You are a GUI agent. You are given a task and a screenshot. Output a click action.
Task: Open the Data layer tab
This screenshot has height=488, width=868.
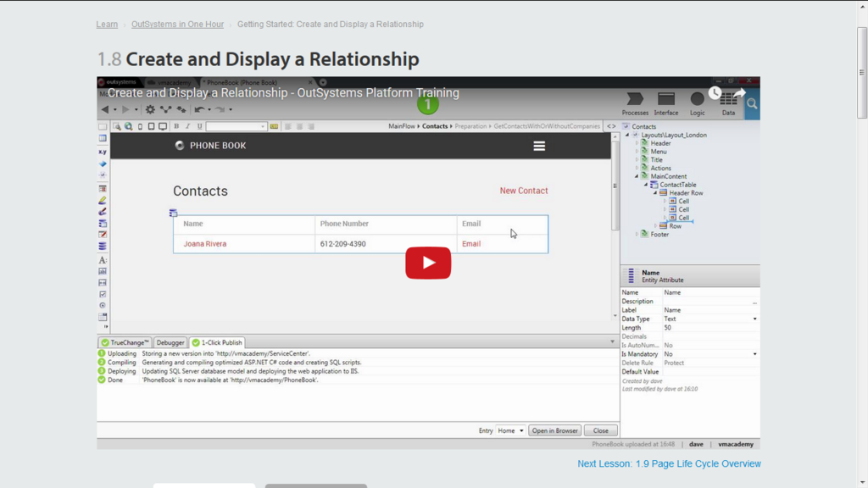(x=728, y=104)
